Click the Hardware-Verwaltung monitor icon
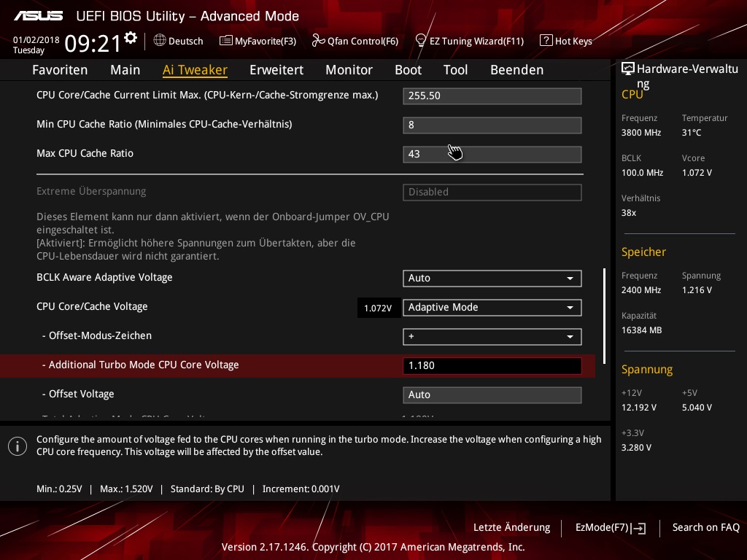Screen dimensions: 747x560 tap(628, 69)
